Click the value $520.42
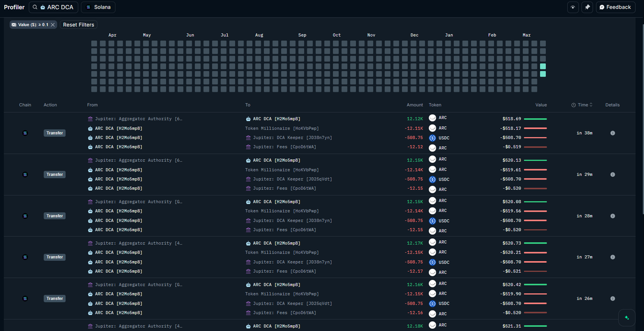The width and height of the screenshot is (644, 331). tap(511, 284)
